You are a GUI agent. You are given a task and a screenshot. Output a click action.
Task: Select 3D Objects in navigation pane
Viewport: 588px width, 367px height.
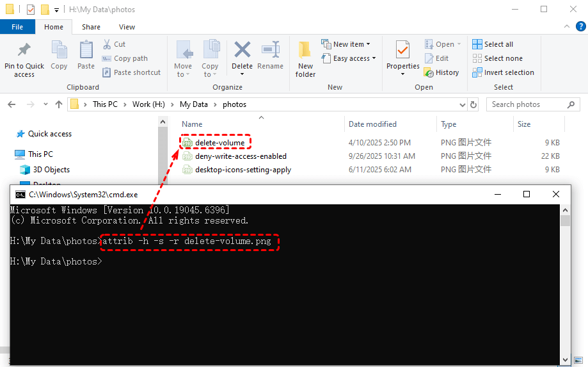[51, 170]
